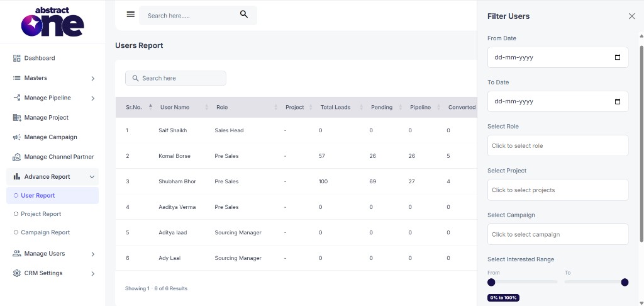The image size is (644, 306).
Task: Click the Manage Pipeline icon
Action: [x=17, y=98]
